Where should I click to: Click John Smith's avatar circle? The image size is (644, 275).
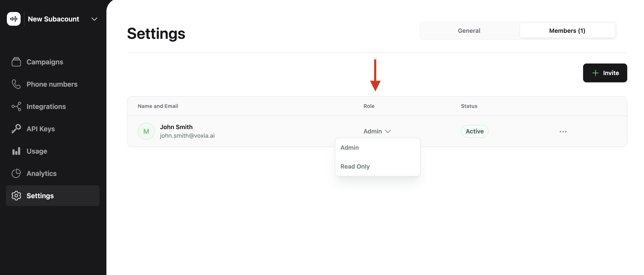tap(146, 131)
